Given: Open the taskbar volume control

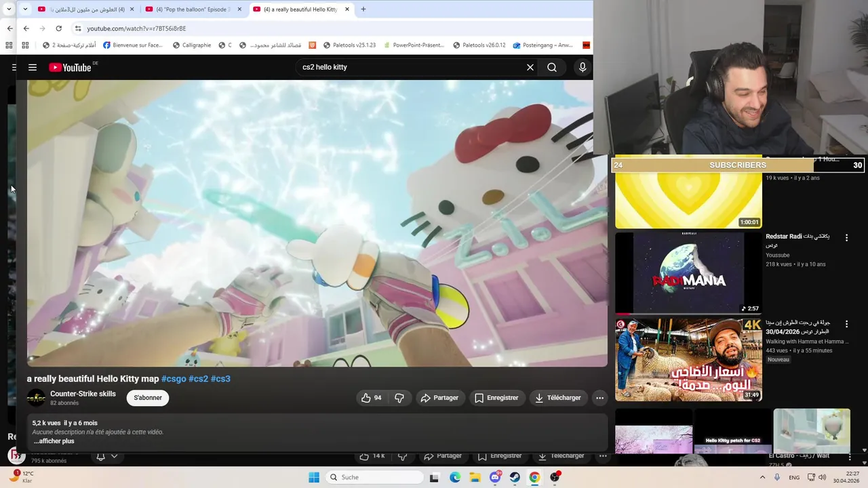Looking at the screenshot, I should [x=822, y=477].
